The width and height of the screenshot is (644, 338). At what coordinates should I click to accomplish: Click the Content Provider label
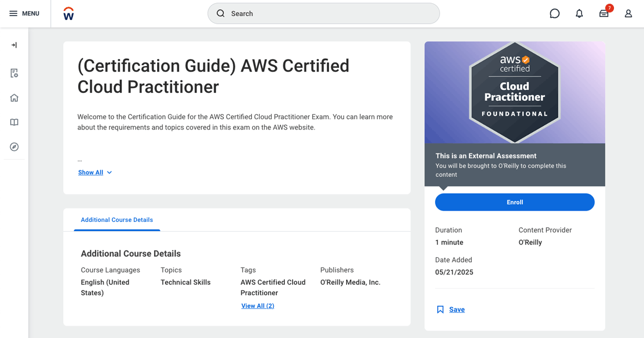pyautogui.click(x=545, y=230)
